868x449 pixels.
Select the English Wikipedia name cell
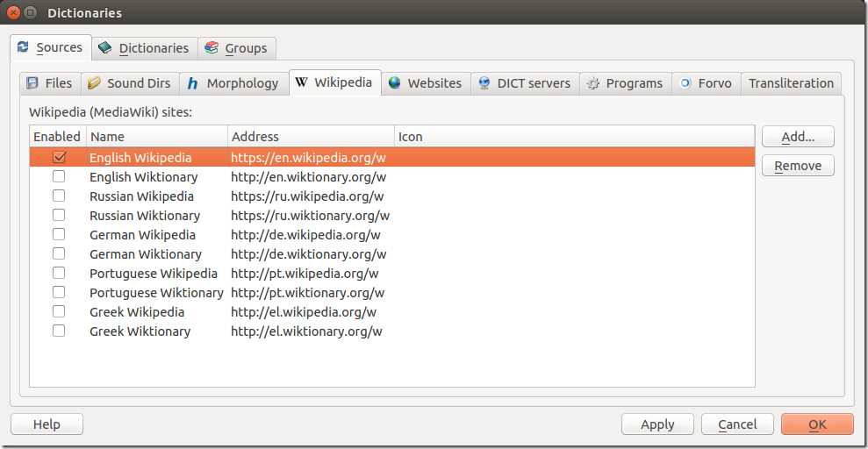(156, 158)
